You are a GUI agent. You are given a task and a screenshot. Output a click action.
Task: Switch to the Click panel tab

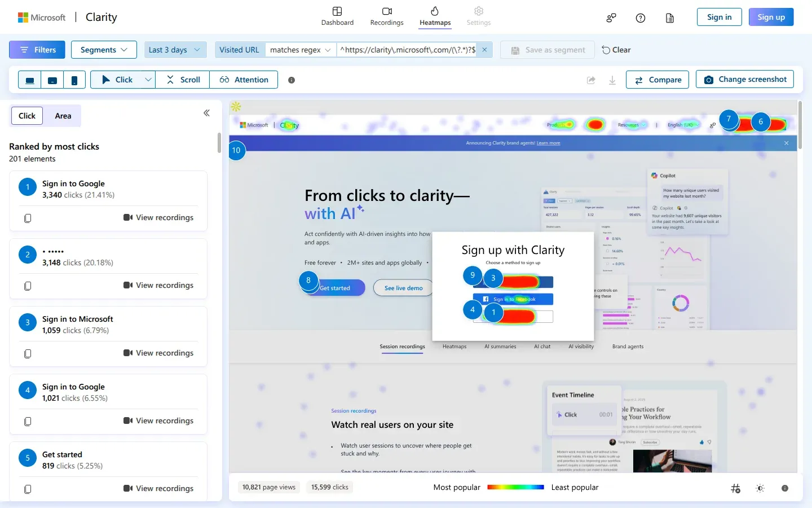point(27,116)
